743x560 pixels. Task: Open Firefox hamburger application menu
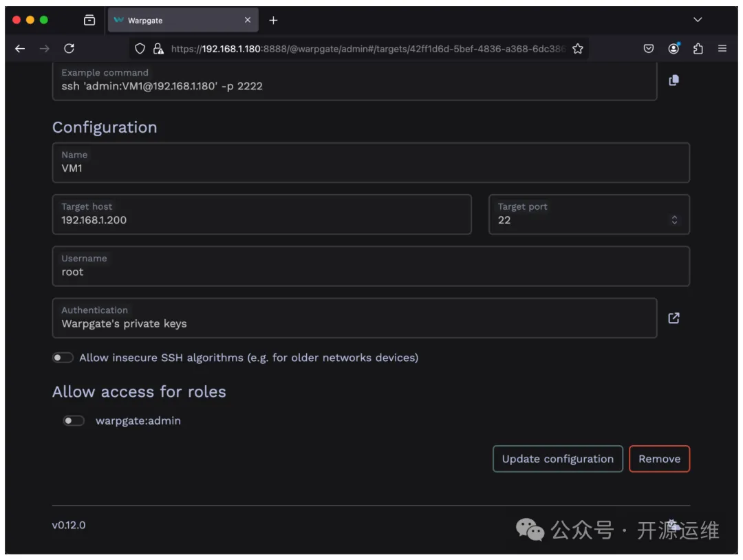tap(722, 49)
